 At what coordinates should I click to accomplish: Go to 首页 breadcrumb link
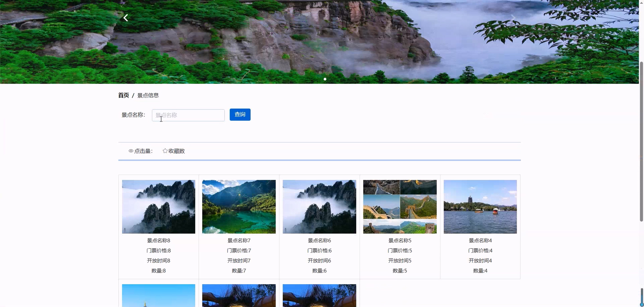pyautogui.click(x=124, y=95)
